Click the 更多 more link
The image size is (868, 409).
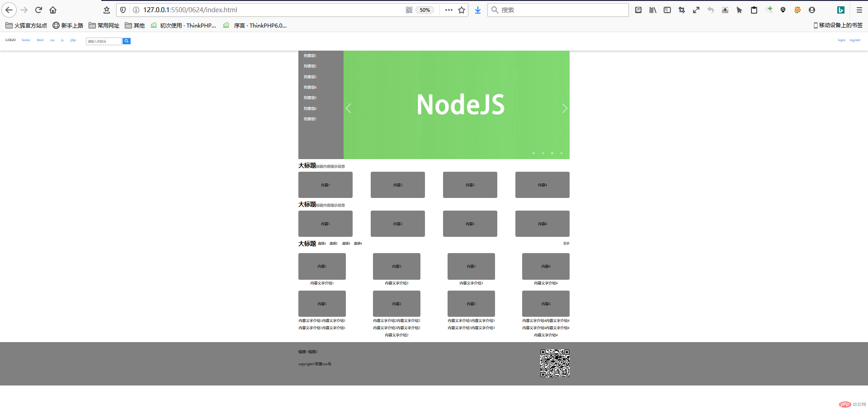coord(566,244)
